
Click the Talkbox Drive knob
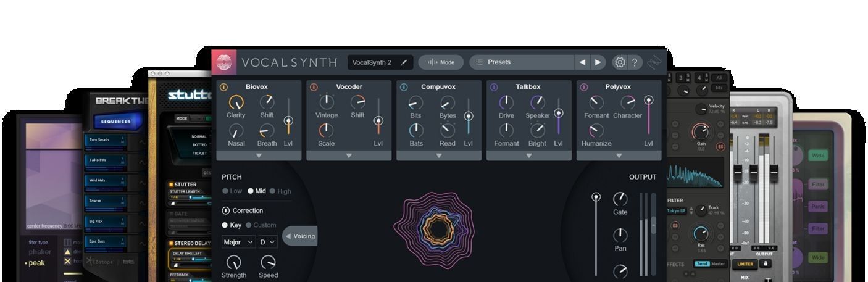(506, 102)
